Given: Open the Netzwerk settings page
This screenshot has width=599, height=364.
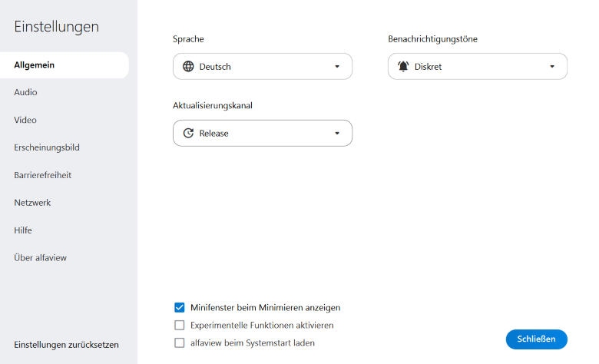Looking at the screenshot, I should pos(32,203).
